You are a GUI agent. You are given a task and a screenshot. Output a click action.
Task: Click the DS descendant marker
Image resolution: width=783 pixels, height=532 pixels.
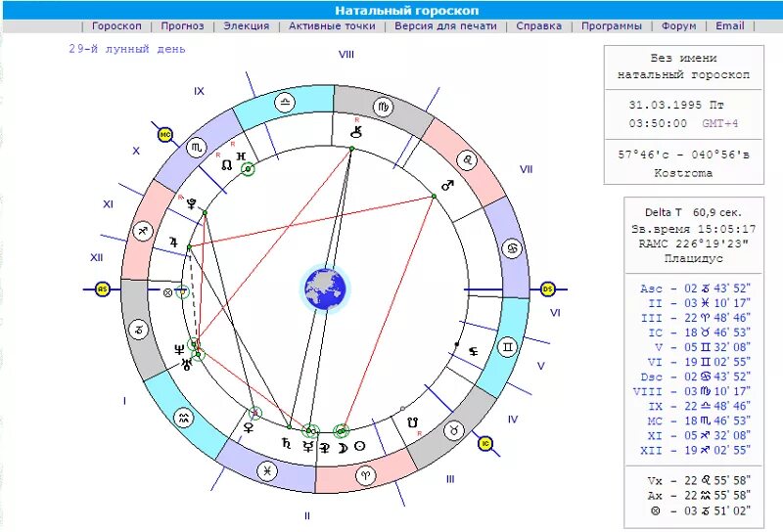tap(548, 288)
